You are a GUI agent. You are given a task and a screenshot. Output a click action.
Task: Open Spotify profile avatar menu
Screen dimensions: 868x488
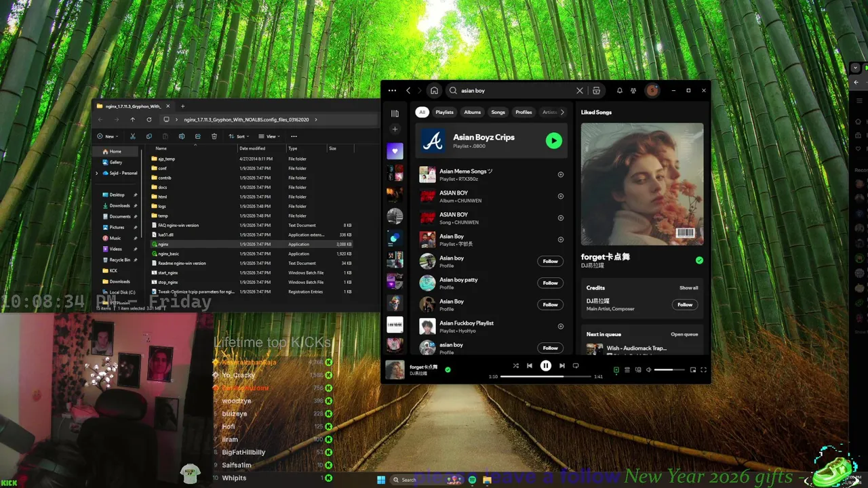[652, 90]
